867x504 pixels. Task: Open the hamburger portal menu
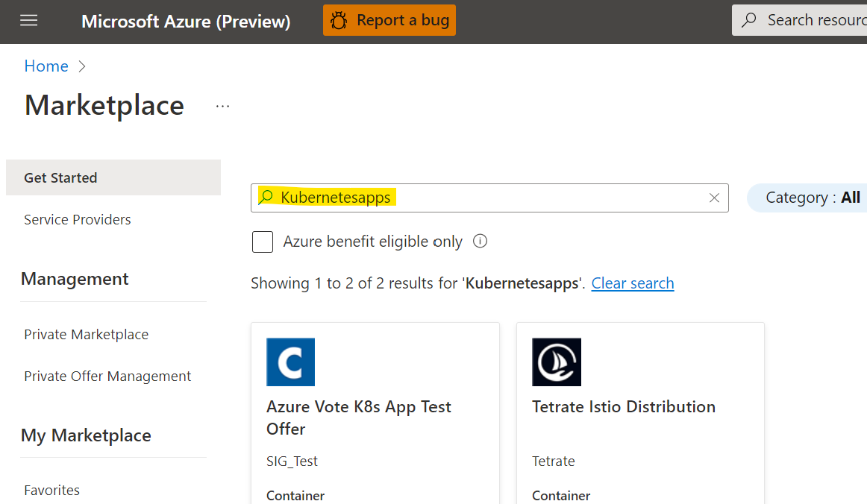coord(29,21)
